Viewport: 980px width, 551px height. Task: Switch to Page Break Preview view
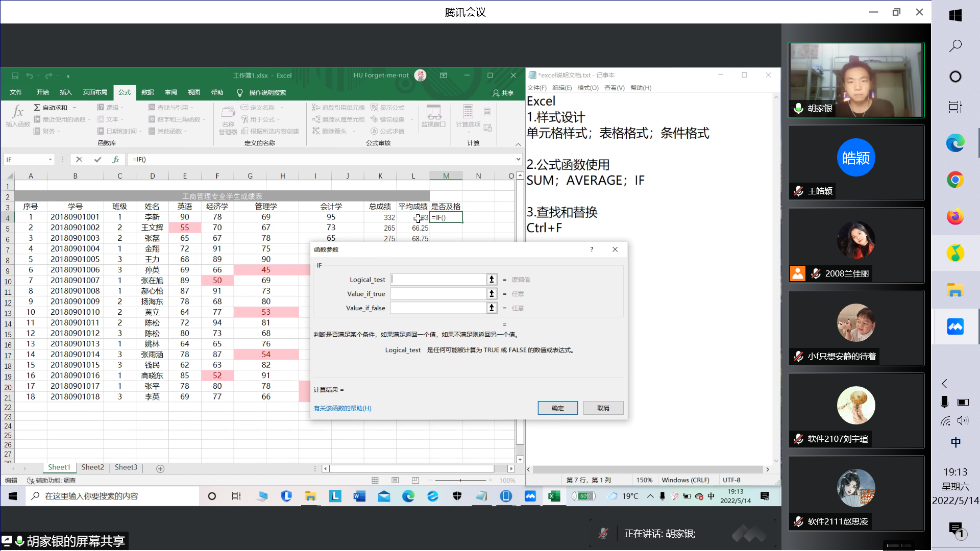(415, 480)
